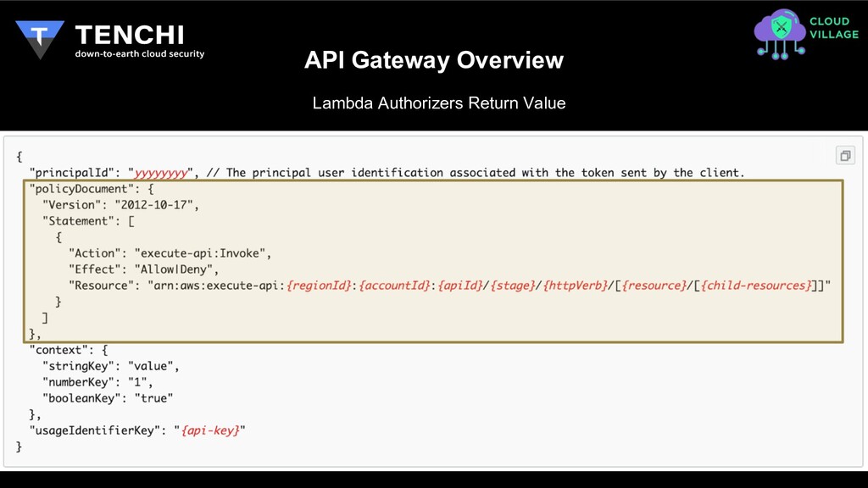
Task: Click the copy code icon
Action: point(845,156)
